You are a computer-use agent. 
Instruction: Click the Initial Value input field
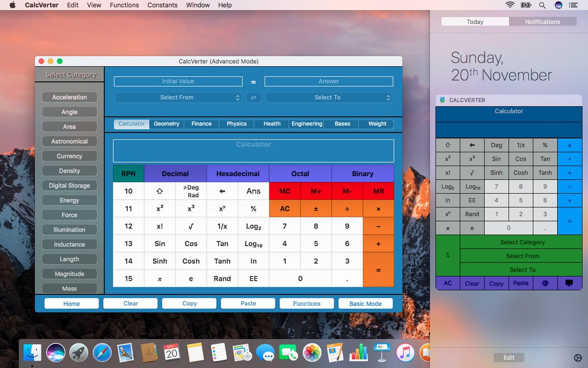pos(178,81)
